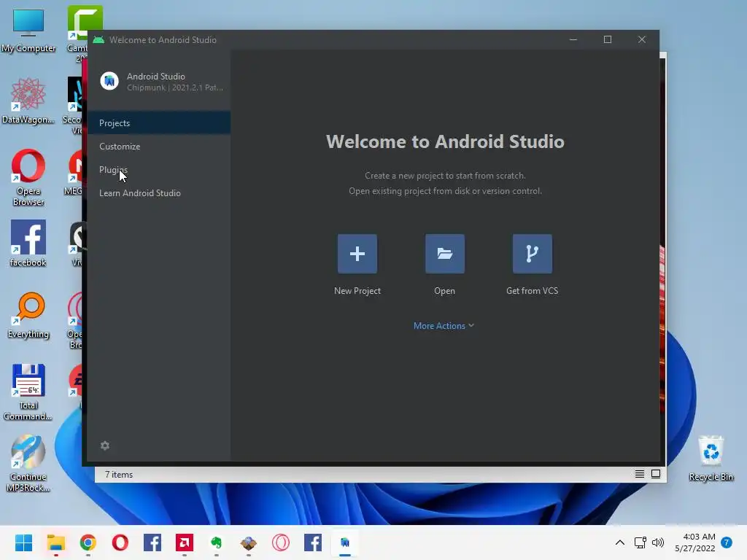Select the Continue MP3Rock desktop shortcut
This screenshot has height=560, width=747.
(x=28, y=463)
